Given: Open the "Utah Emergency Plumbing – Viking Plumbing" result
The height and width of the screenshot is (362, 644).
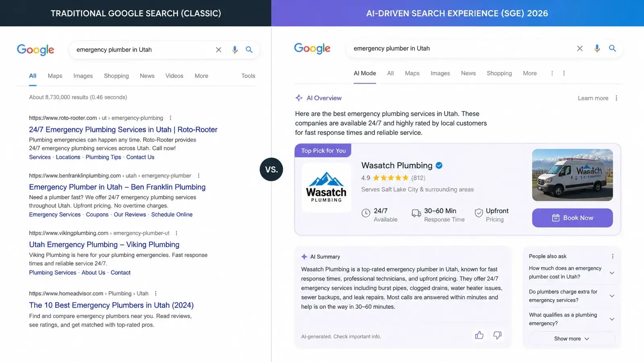Looking at the screenshot, I should click(104, 245).
